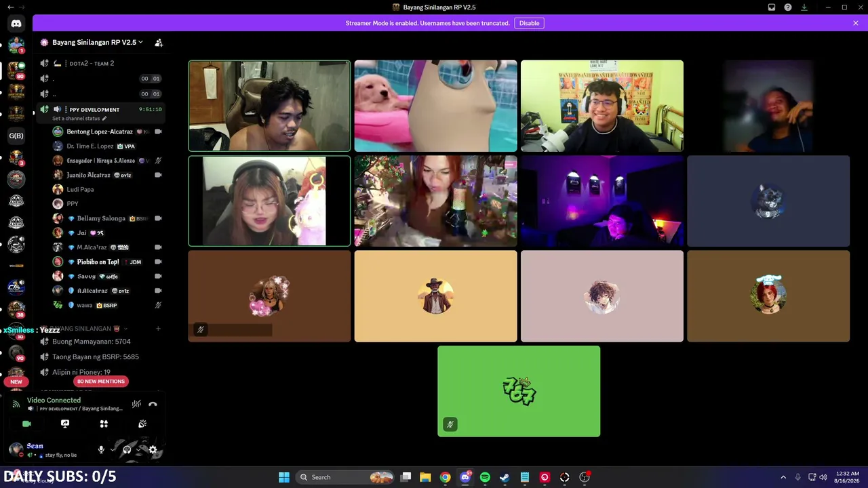Open taskbar clock showing 12:32 AM

click(848, 477)
